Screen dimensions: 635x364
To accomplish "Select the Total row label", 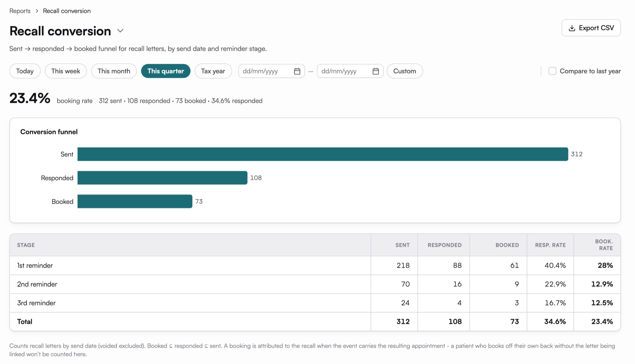I will coord(25,321).
